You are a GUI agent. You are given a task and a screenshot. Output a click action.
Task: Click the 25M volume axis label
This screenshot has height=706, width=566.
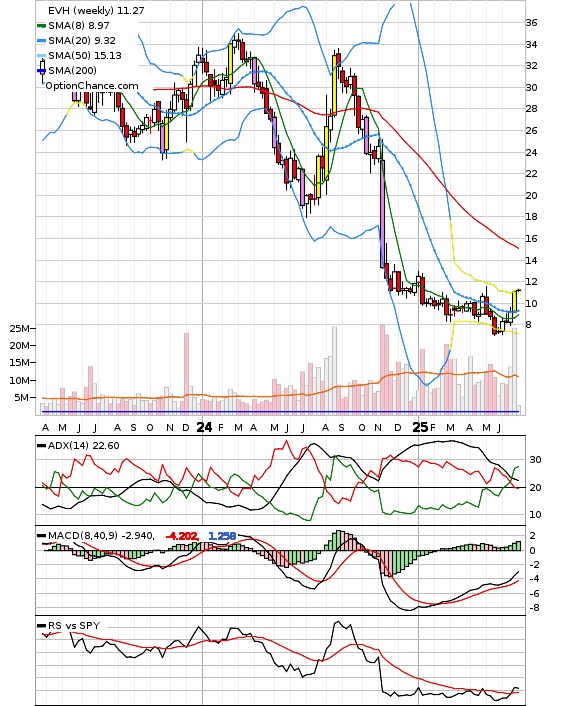pyautogui.click(x=19, y=328)
